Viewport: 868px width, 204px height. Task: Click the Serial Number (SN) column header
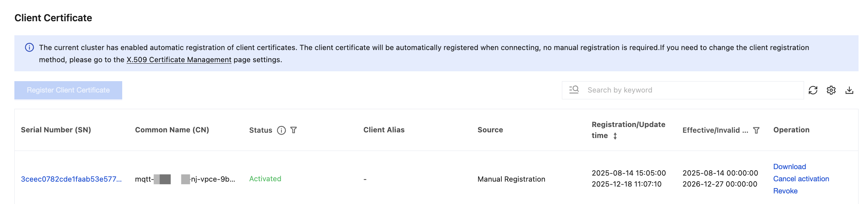click(56, 130)
